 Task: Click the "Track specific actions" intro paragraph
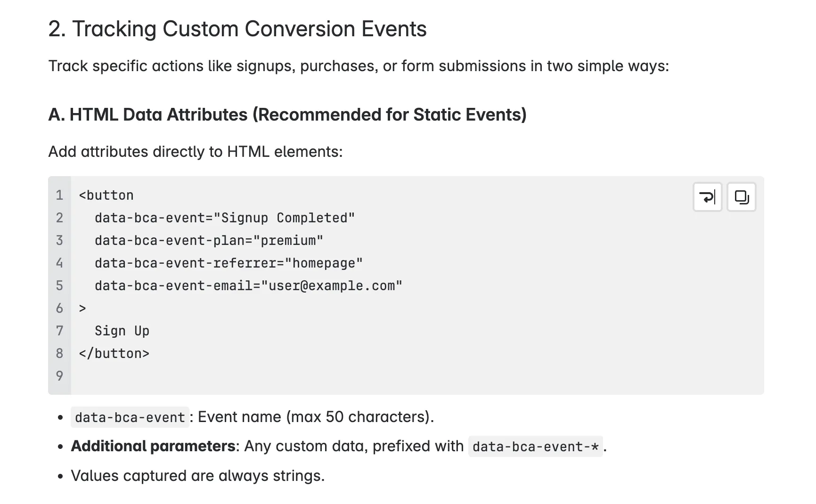point(359,66)
